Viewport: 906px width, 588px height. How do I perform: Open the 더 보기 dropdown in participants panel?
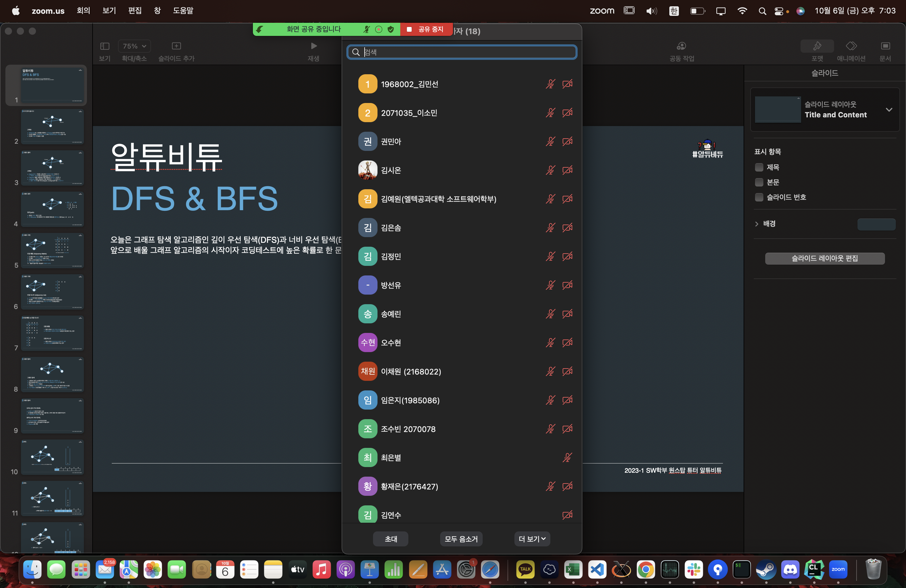[532, 539]
